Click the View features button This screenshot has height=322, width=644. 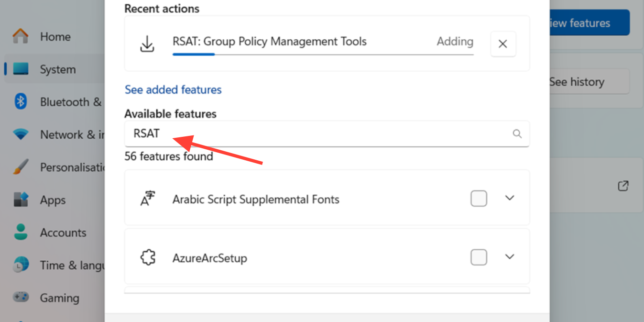[589, 22]
